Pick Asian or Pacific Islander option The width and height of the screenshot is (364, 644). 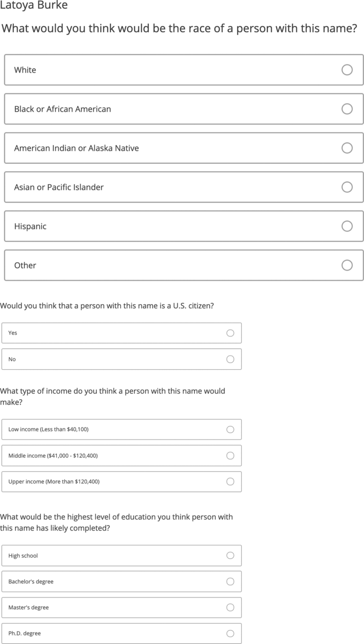coord(184,187)
